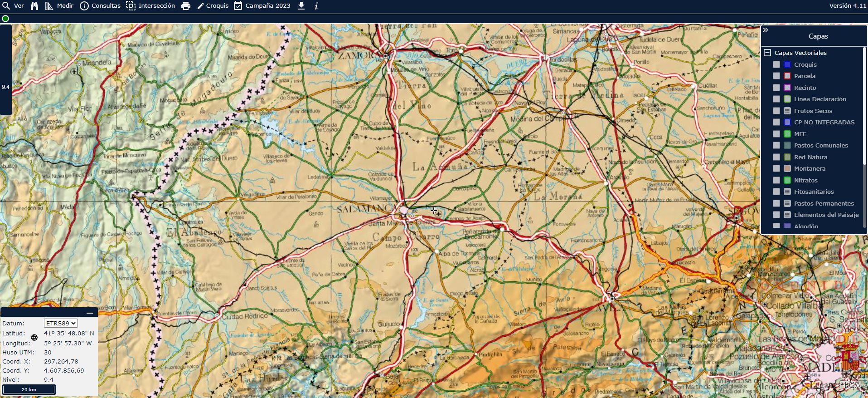Click the Frutos Secos legend list icon

(x=787, y=111)
